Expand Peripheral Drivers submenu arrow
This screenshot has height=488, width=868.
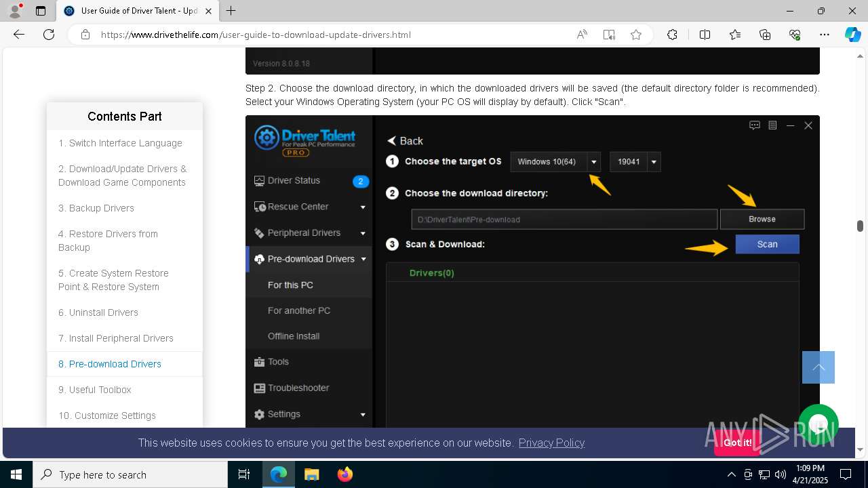363,233
